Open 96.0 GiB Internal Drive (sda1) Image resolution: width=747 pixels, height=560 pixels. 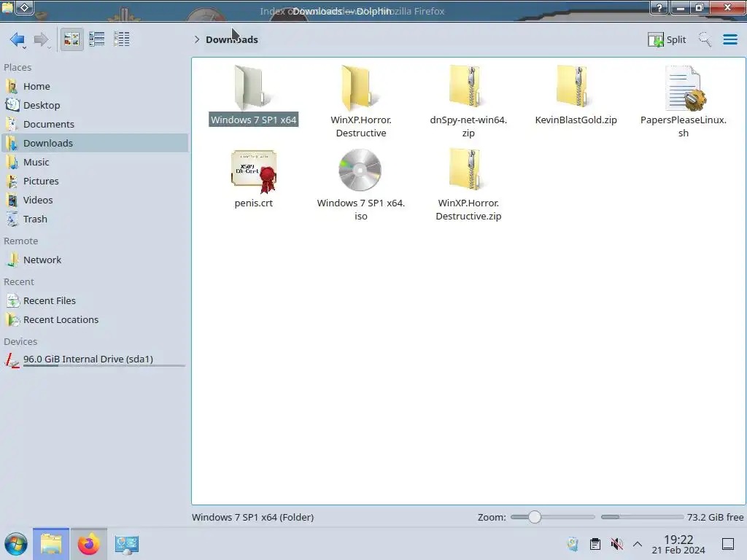94,360
